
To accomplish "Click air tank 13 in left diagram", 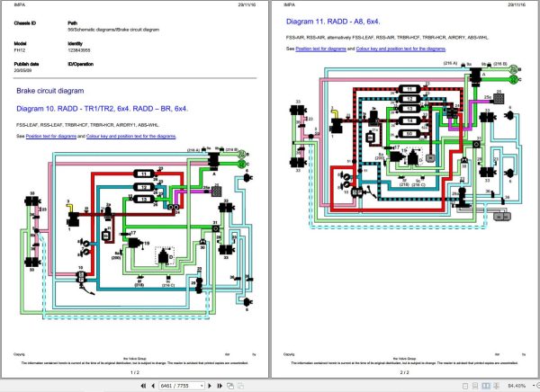I will (x=144, y=200).
